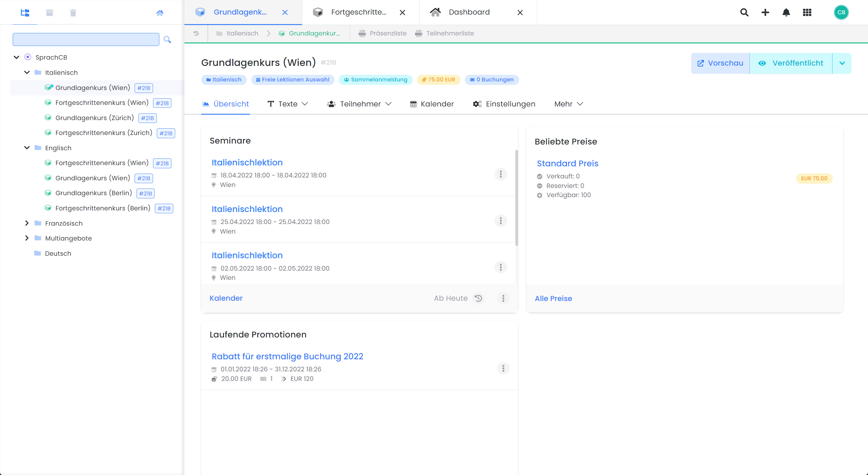Viewport: 868px width, 475px height.
Task: Open the archive icon in sidebar header
Action: 49,13
